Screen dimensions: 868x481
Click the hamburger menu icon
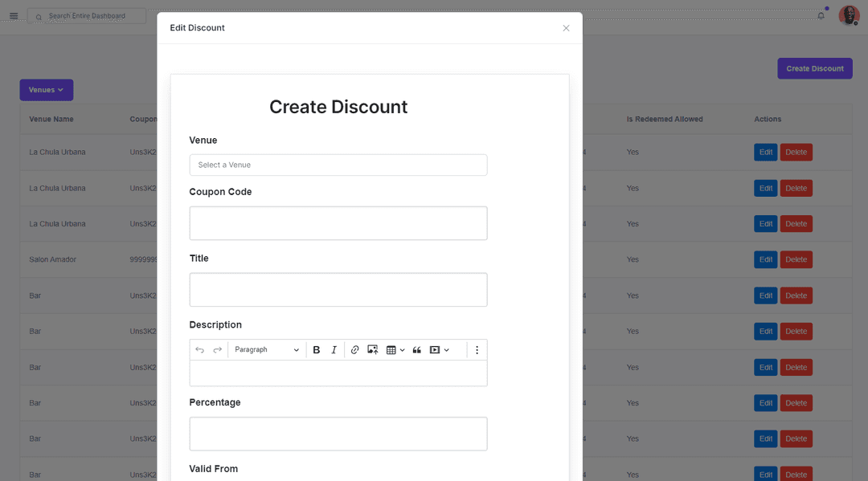14,16
